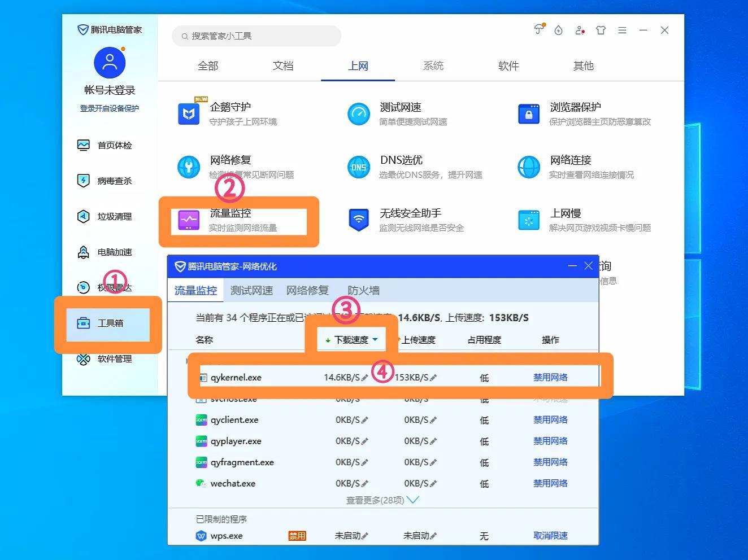The width and height of the screenshot is (748, 560).
Task: Sort by the 名称 column header
Action: coord(204,340)
